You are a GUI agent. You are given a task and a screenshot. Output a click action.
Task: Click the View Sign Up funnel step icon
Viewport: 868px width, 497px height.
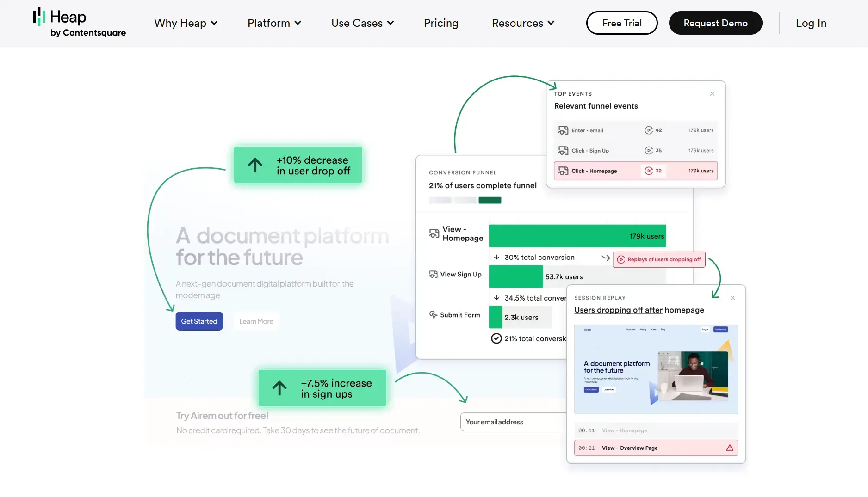433,274
